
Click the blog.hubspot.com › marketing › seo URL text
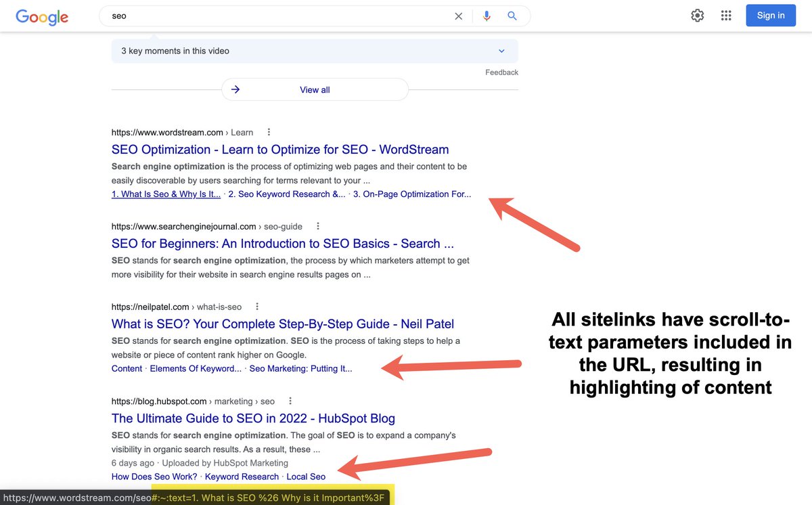tap(194, 401)
